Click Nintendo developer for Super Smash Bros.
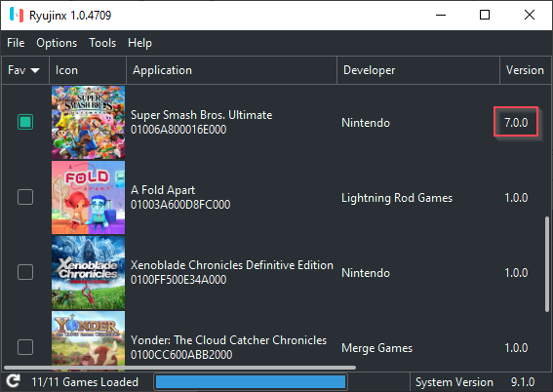The image size is (553, 392). (366, 123)
